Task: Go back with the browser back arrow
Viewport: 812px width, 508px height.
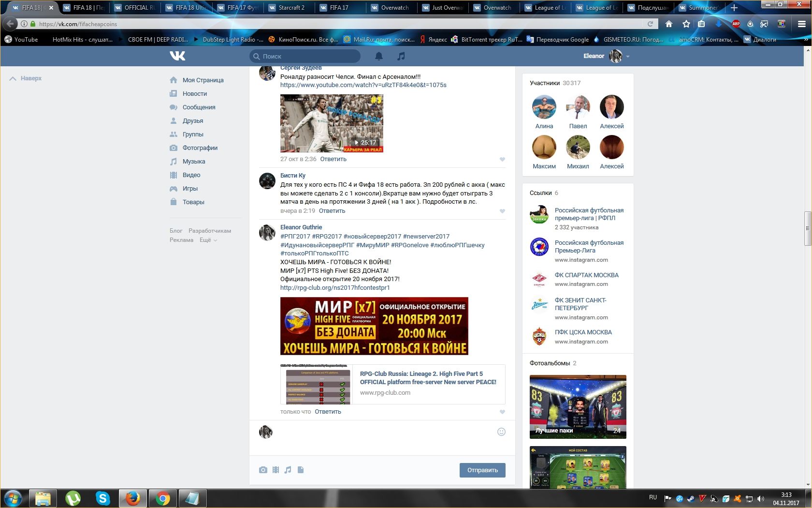Action: pyautogui.click(x=10, y=24)
